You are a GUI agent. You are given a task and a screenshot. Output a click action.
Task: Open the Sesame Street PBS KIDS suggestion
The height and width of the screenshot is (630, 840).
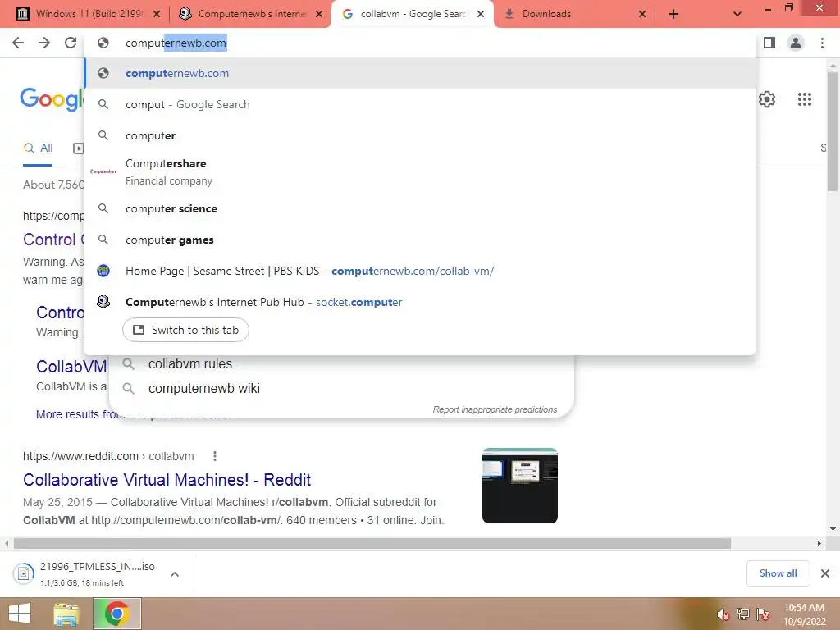[420, 271]
